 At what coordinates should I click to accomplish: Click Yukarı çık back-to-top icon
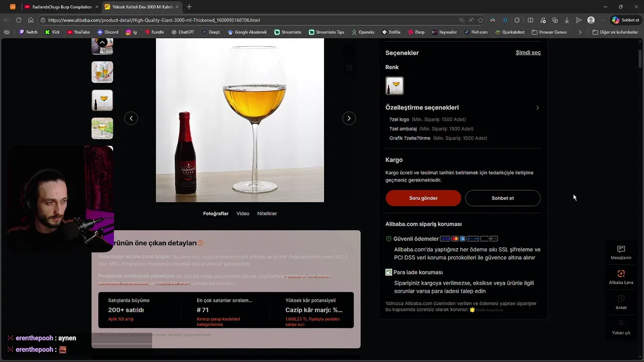click(621, 327)
